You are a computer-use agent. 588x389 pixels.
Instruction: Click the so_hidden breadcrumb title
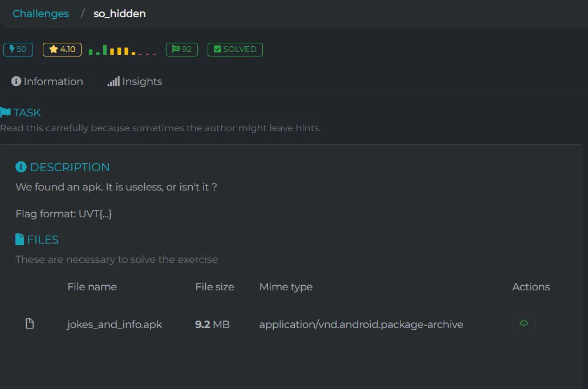tap(120, 14)
